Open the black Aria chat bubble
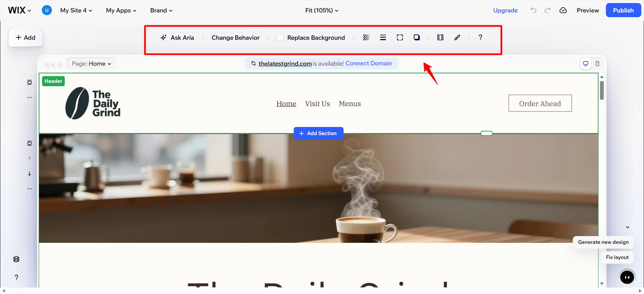 [x=627, y=277]
